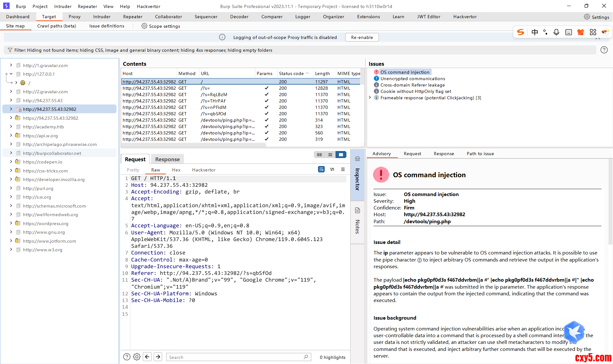Click the help icon beside search bar

point(127,357)
